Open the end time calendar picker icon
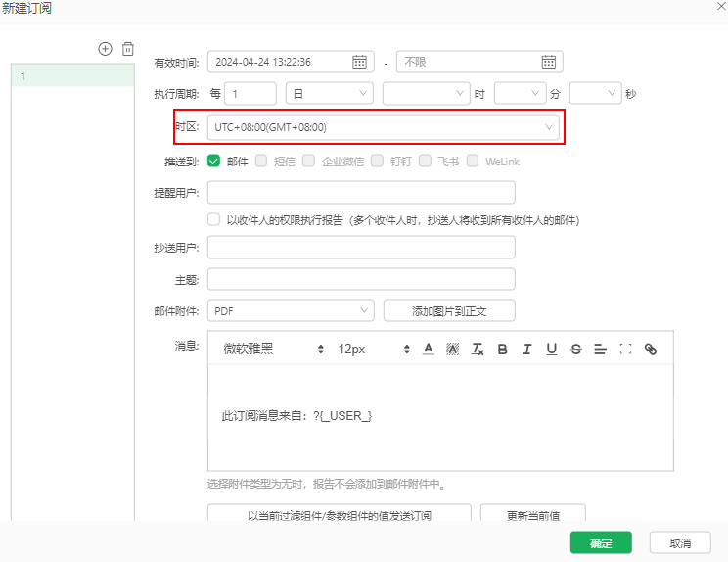Viewport: 728px width, 562px height. (548, 62)
